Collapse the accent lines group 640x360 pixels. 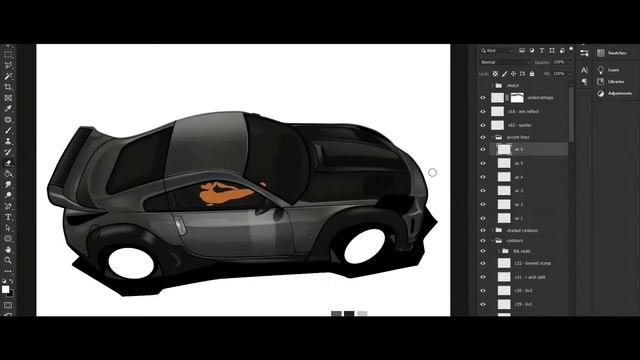coord(492,138)
